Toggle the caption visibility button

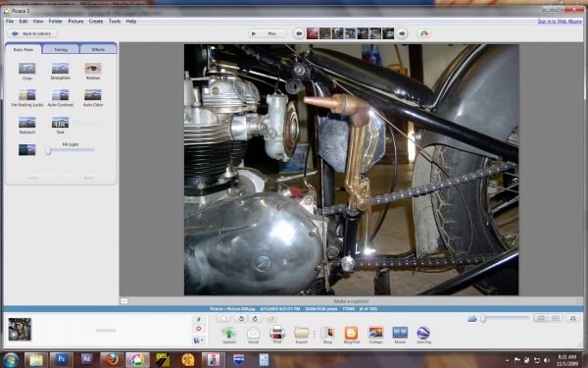124,301
